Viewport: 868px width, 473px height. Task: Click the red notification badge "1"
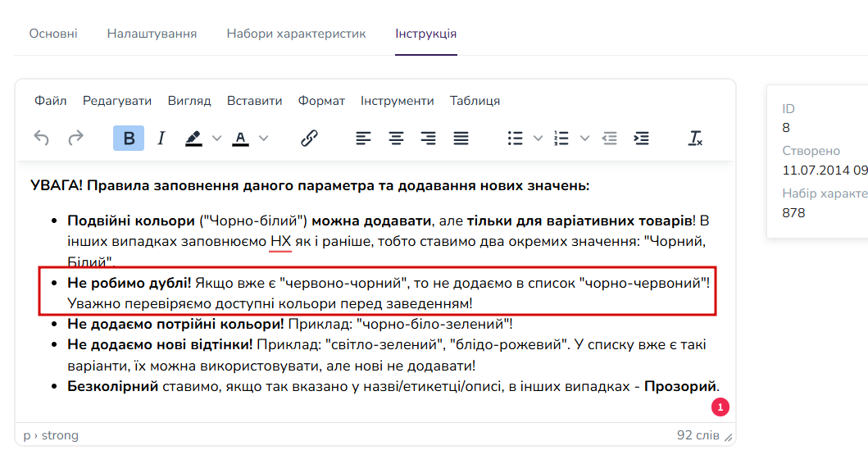(x=720, y=407)
